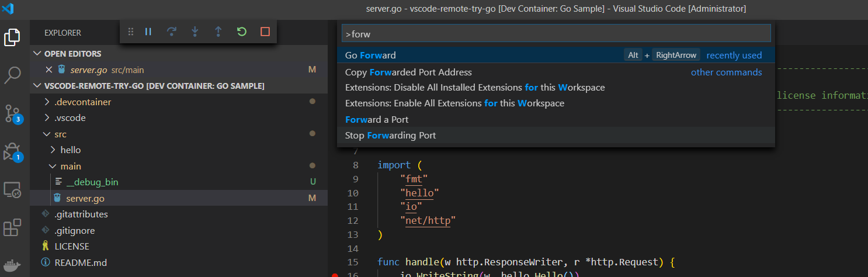Click the "io" import link

[x=411, y=206]
